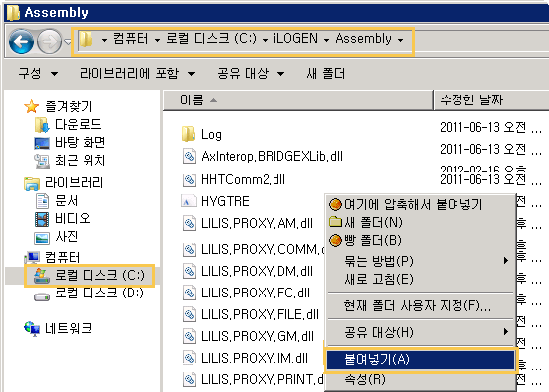Image resolution: width=549 pixels, height=392 pixels.
Task: Navigate to 로컬 디스크 (C:) in breadcrumb
Action: pyautogui.click(x=212, y=38)
